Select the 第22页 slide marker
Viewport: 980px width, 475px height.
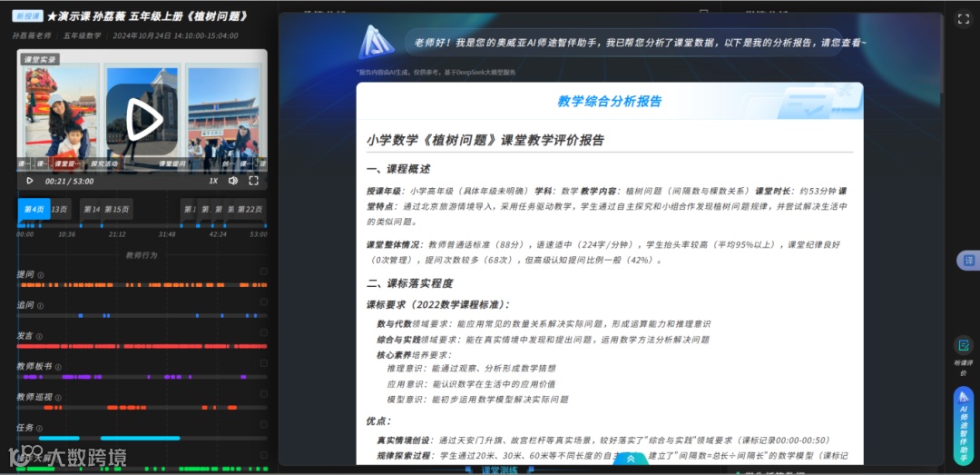tap(250, 209)
